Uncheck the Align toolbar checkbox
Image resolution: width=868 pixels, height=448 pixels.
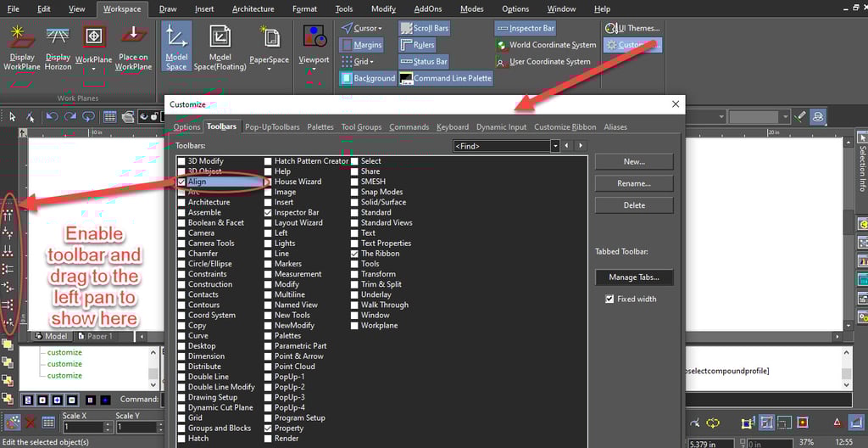click(x=181, y=182)
